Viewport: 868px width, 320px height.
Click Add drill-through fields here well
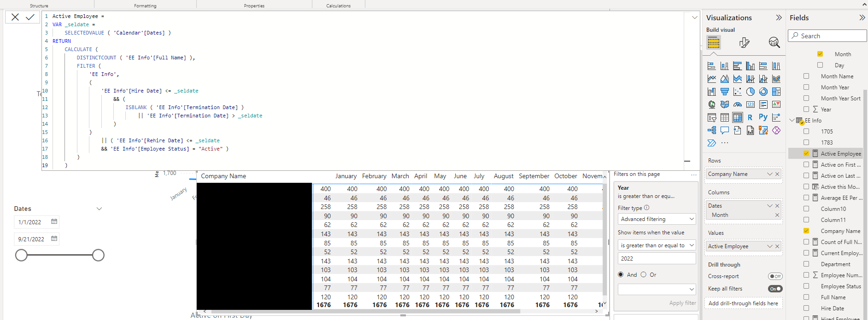[x=744, y=303]
